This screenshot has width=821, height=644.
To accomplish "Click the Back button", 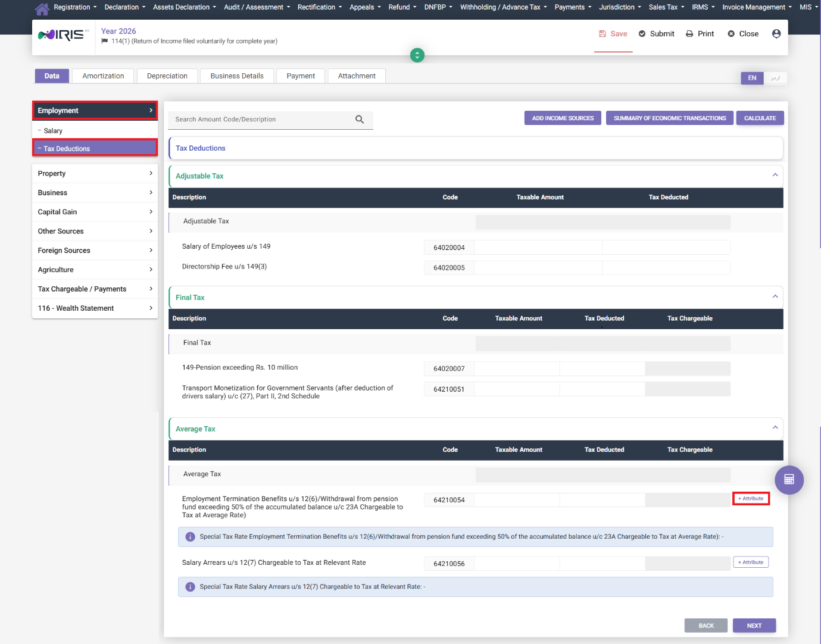I will click(706, 626).
